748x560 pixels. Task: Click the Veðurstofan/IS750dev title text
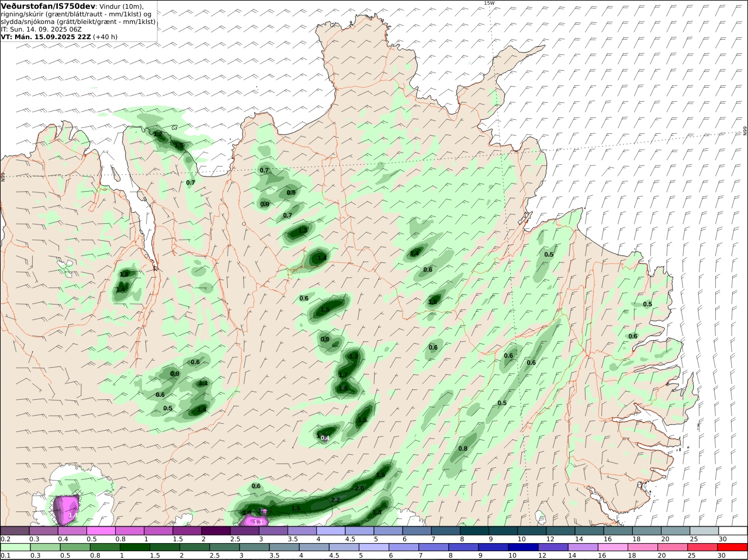pos(48,6)
